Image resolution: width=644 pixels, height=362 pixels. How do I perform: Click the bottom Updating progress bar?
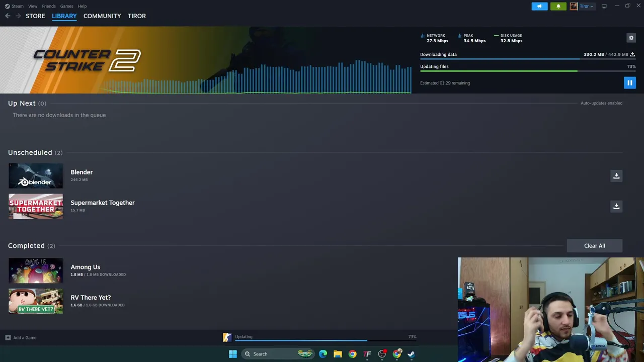(x=326, y=341)
